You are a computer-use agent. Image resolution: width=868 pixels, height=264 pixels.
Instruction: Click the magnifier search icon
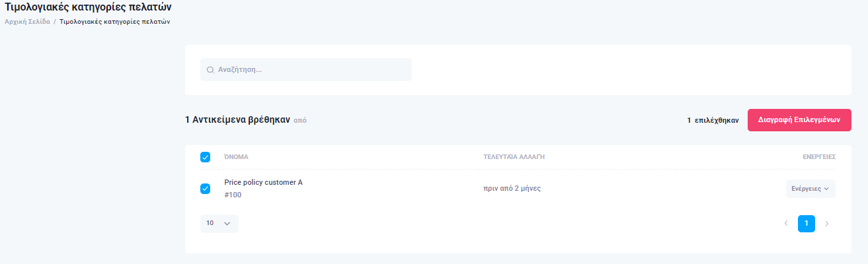click(210, 70)
